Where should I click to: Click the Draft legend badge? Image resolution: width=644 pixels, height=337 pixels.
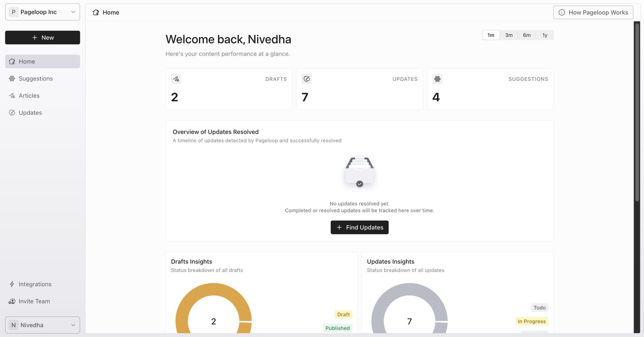pos(343,314)
